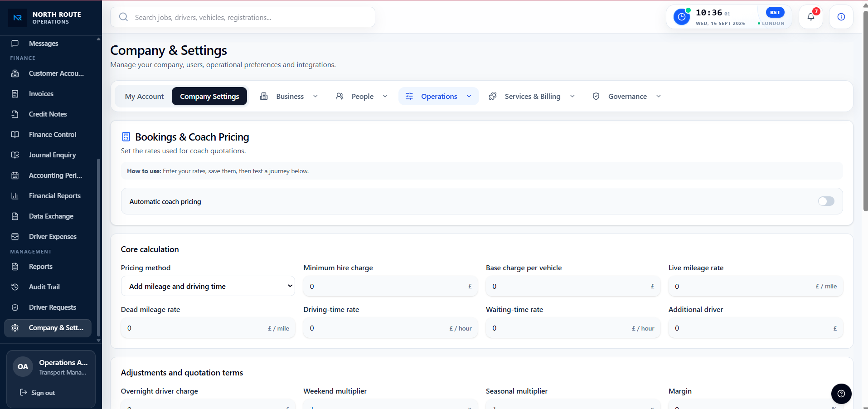Open the Pricing method dropdown

pos(208,286)
